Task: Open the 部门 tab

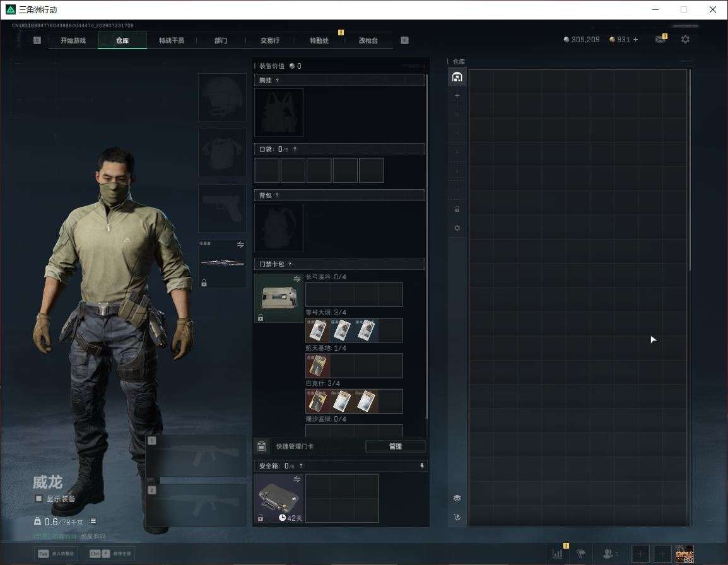Action: point(221,40)
